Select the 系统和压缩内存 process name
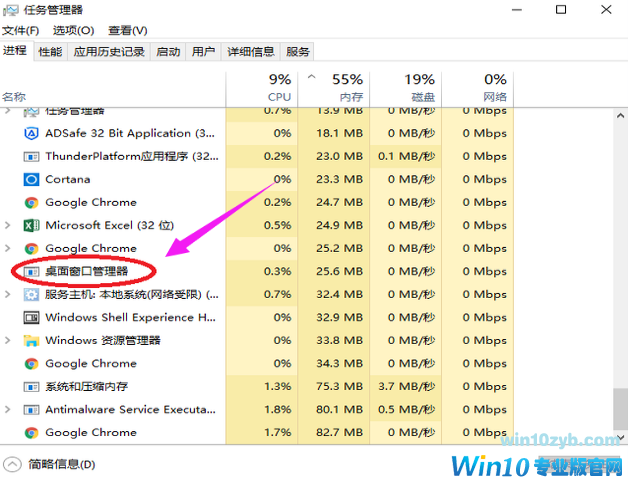The width and height of the screenshot is (628, 480). pos(87,387)
